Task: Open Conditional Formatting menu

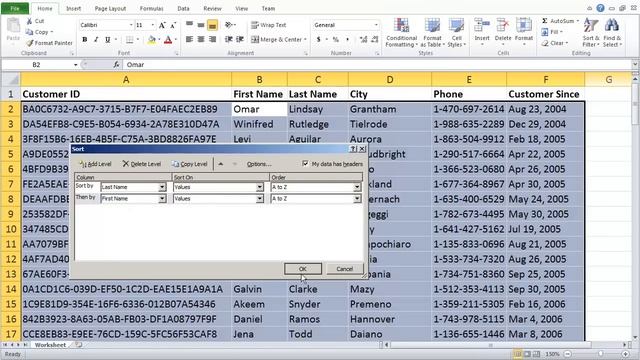Action: (401, 33)
